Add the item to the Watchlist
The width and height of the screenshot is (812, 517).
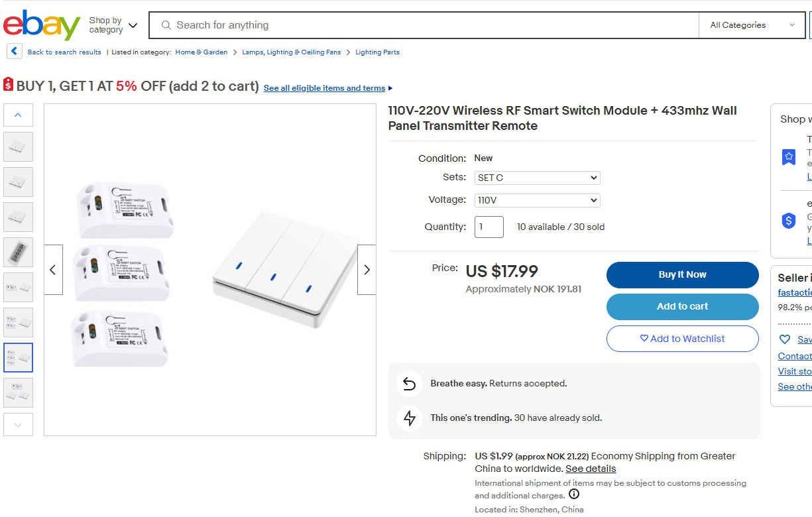click(682, 339)
